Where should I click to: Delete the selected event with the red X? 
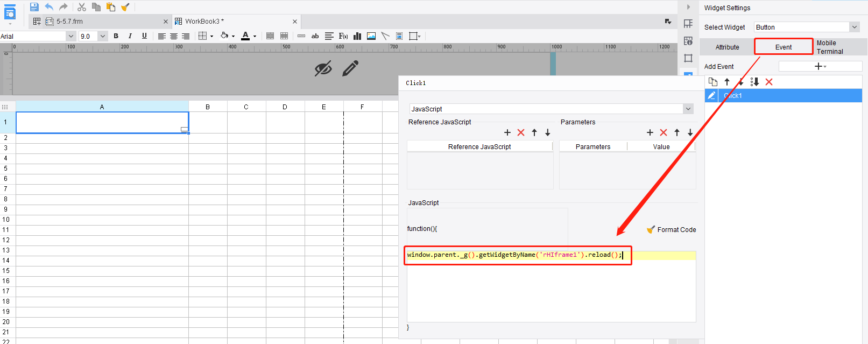tap(769, 82)
